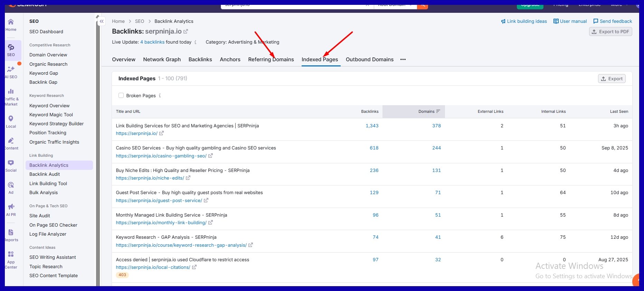644x291 pixels.
Task: Enable the Broken Pages checkbox
Action: coord(121,96)
